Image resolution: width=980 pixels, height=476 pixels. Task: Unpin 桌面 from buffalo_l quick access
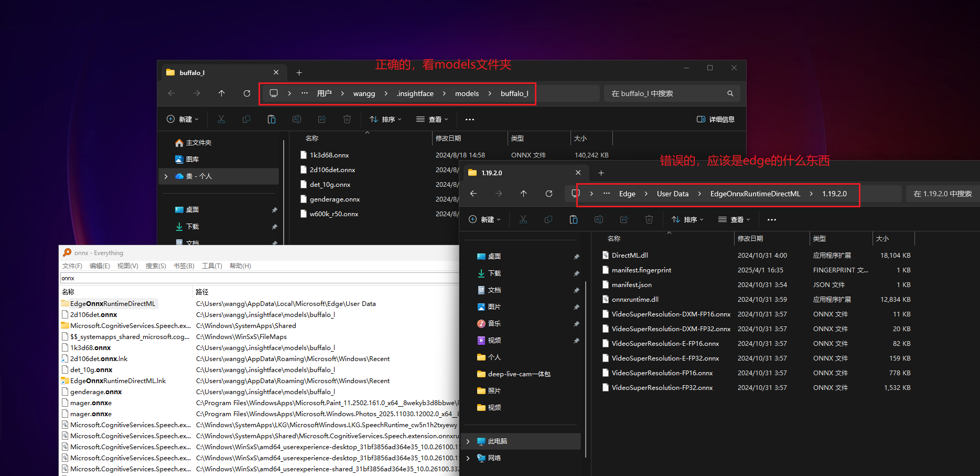(x=274, y=210)
